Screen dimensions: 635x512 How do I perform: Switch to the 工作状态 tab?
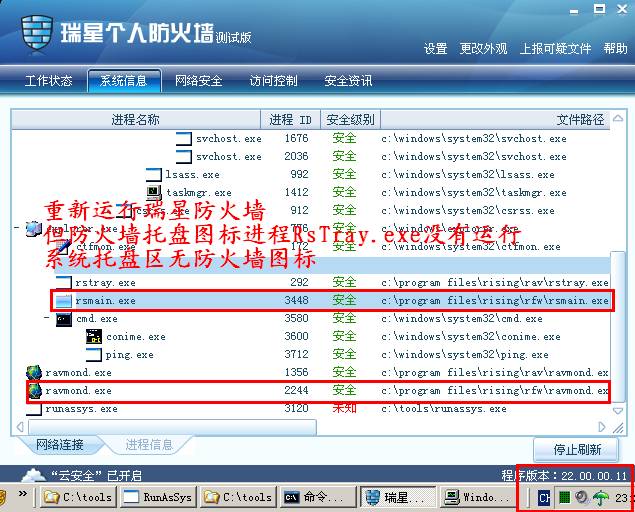tap(49, 81)
